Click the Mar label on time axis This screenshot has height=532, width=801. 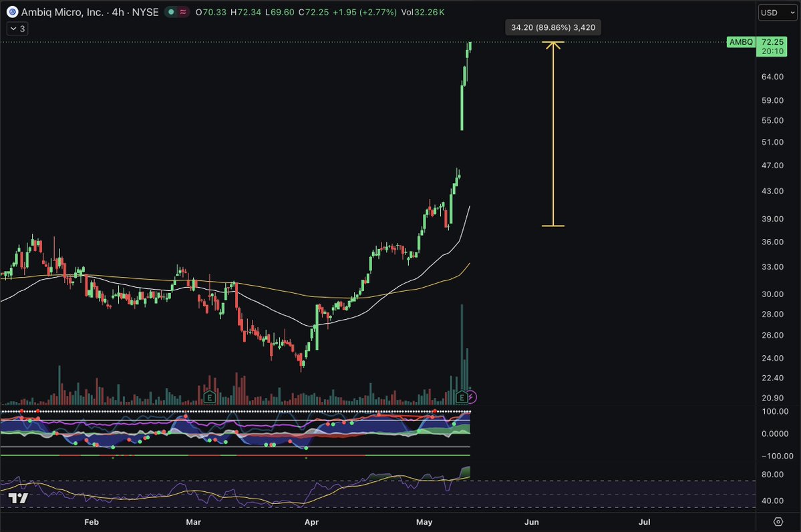194,522
